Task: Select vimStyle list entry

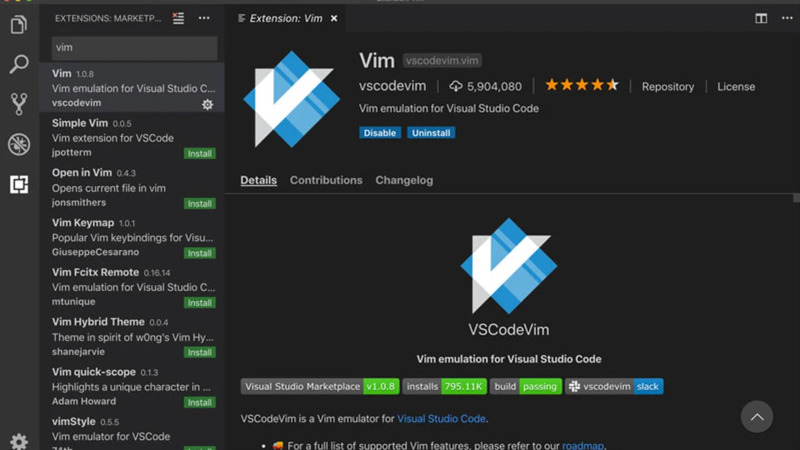Action: click(x=132, y=431)
